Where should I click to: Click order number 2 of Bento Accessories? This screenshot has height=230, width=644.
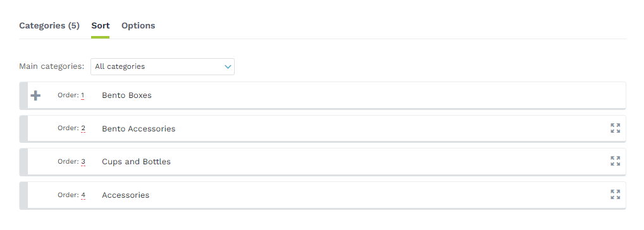pos(83,128)
